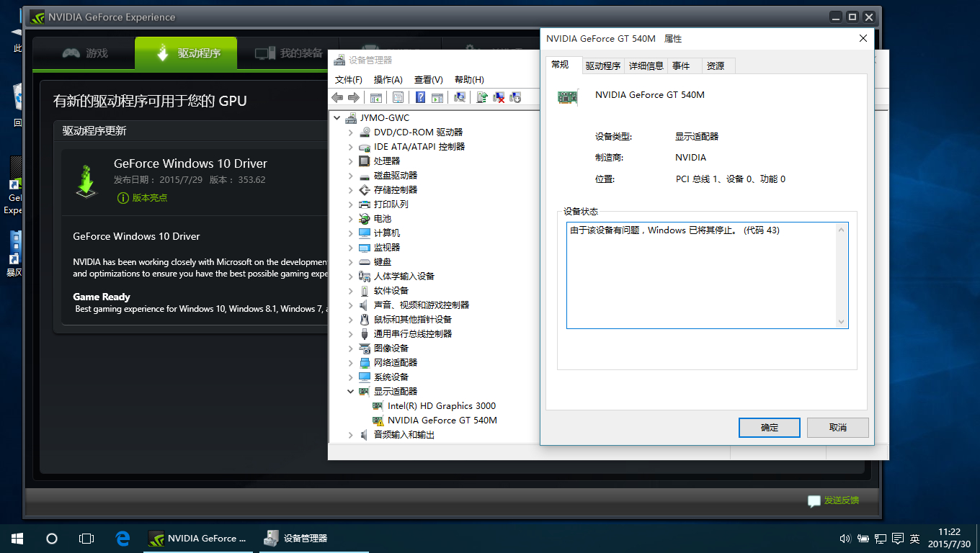
Task: Click the 取消 button
Action: click(838, 427)
